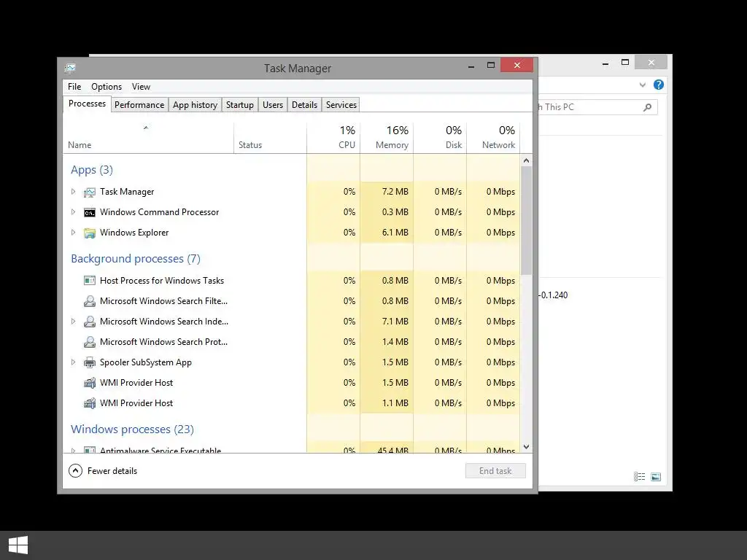Click the Microsoft Windows Search Protocol icon
747x560 pixels.
coord(90,342)
